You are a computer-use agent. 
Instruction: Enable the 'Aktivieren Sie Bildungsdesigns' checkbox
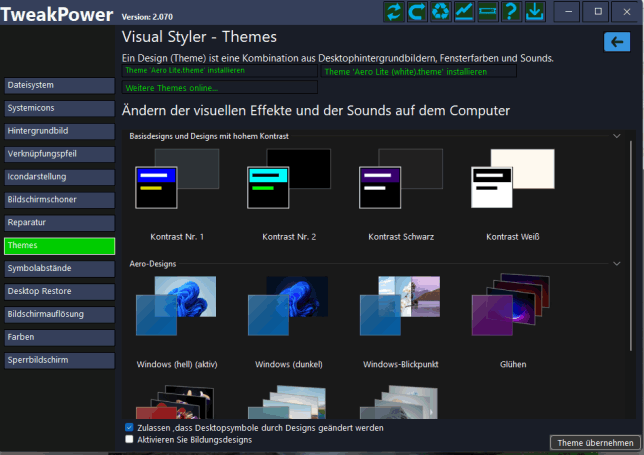click(x=129, y=439)
